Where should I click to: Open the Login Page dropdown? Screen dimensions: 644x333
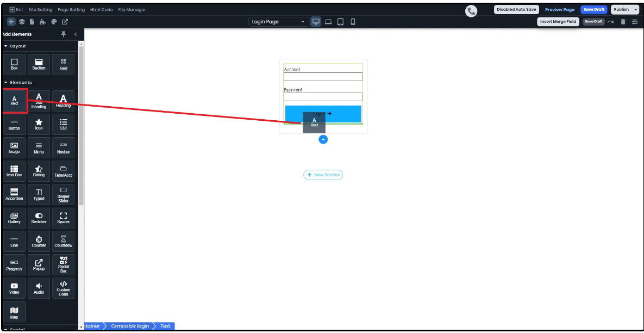click(x=279, y=22)
